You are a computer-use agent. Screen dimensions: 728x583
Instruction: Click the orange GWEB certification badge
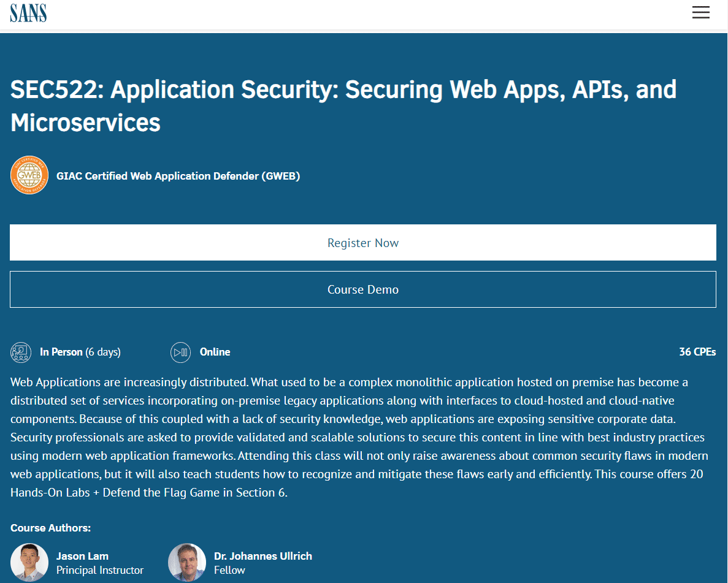[29, 175]
